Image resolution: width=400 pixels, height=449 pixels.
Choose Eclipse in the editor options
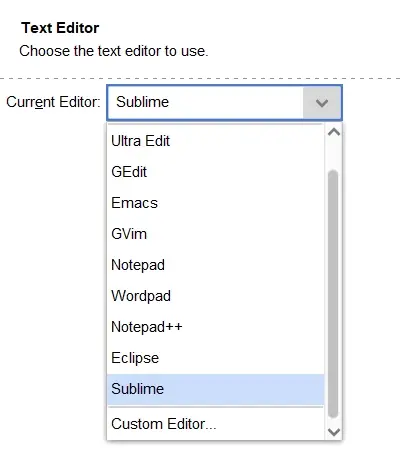click(215, 358)
